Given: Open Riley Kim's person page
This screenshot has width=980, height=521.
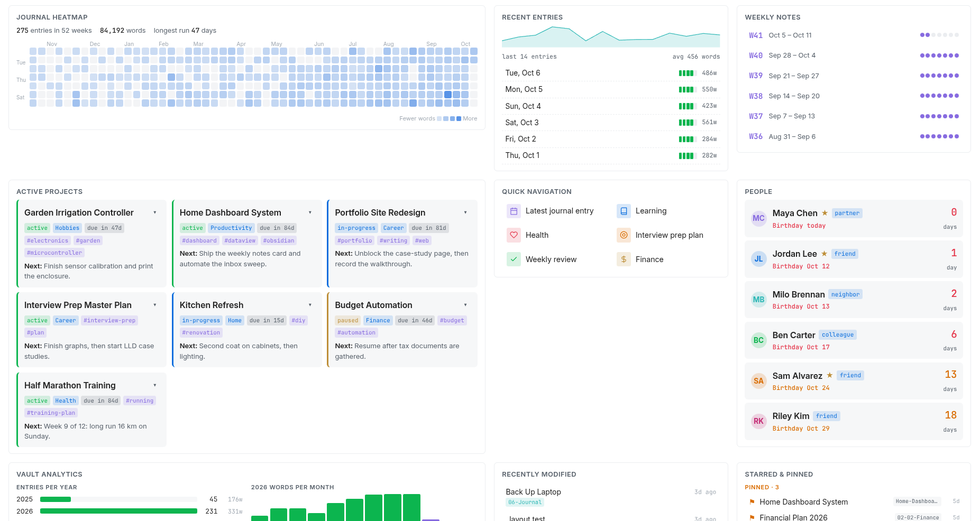Looking at the screenshot, I should click(x=791, y=416).
